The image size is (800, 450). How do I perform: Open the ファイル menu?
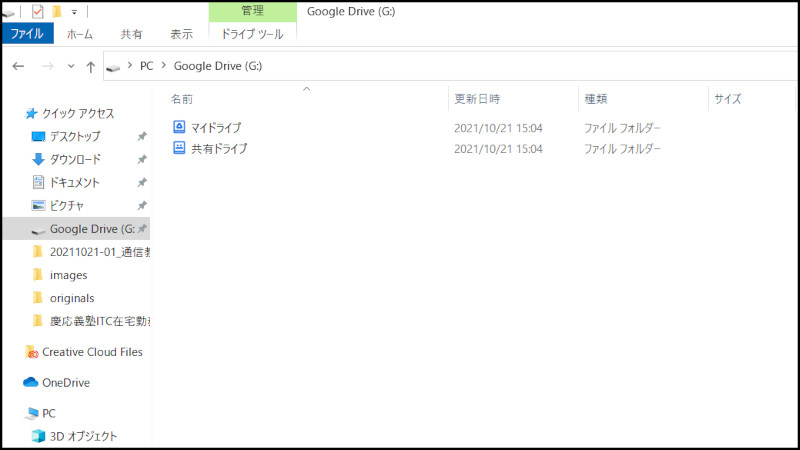coord(26,33)
